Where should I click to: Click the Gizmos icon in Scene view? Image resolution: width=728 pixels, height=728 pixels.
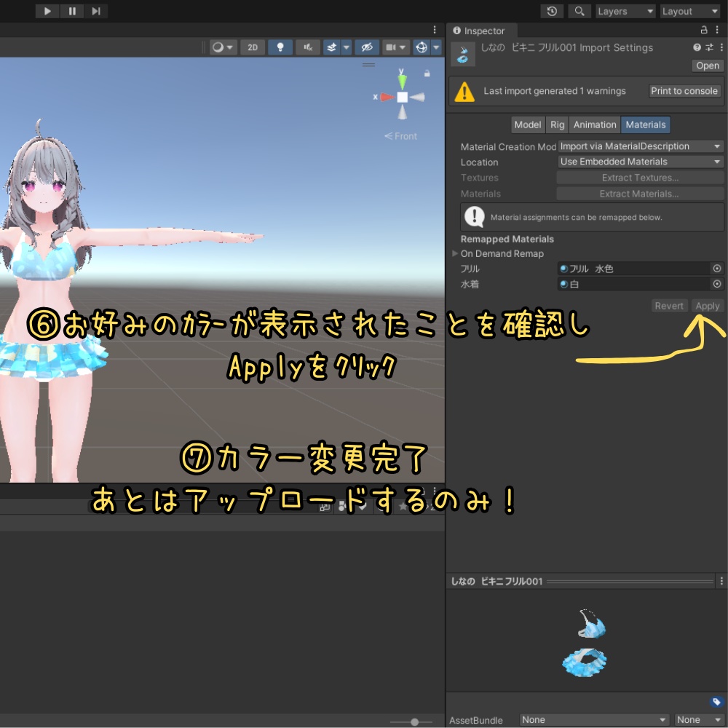421,47
